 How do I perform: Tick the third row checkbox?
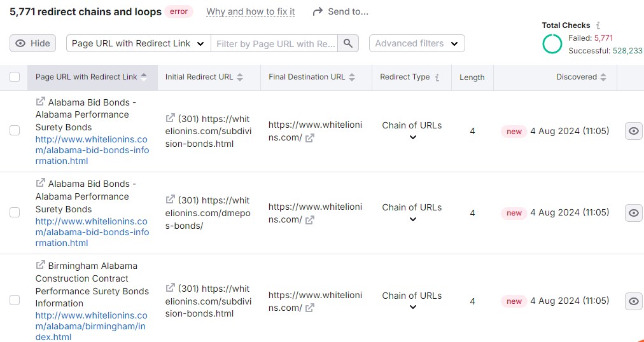pyautogui.click(x=15, y=301)
